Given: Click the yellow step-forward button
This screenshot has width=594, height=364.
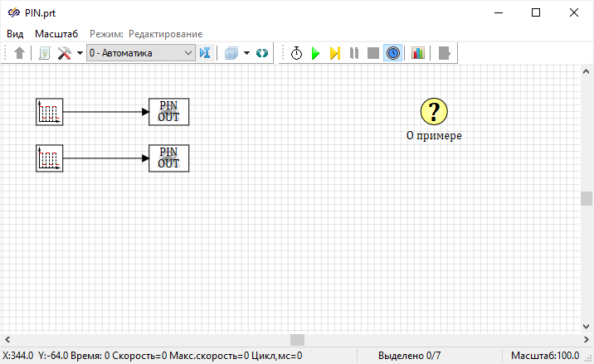Looking at the screenshot, I should pos(334,53).
